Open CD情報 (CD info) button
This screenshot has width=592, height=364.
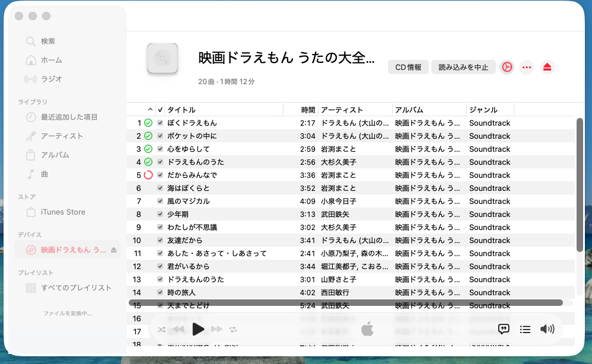pyautogui.click(x=408, y=67)
